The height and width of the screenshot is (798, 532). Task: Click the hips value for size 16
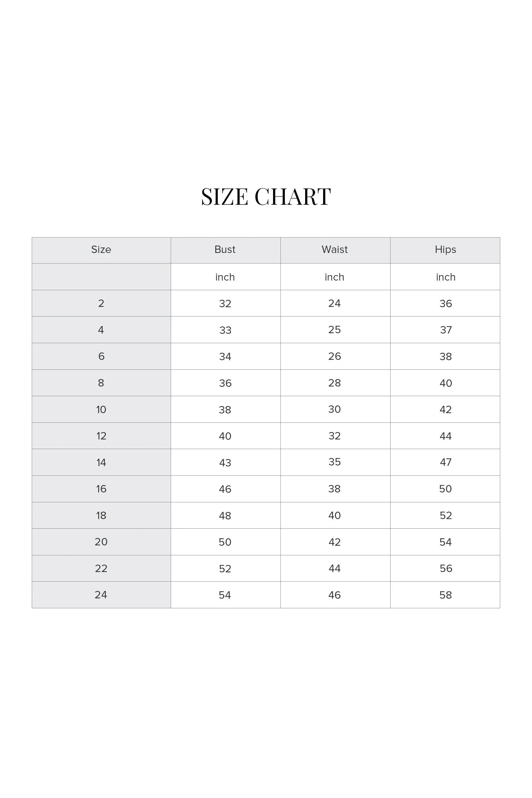445,489
